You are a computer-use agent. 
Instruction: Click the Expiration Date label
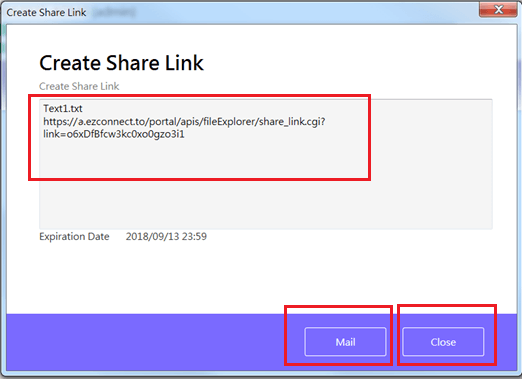pyautogui.click(x=74, y=236)
